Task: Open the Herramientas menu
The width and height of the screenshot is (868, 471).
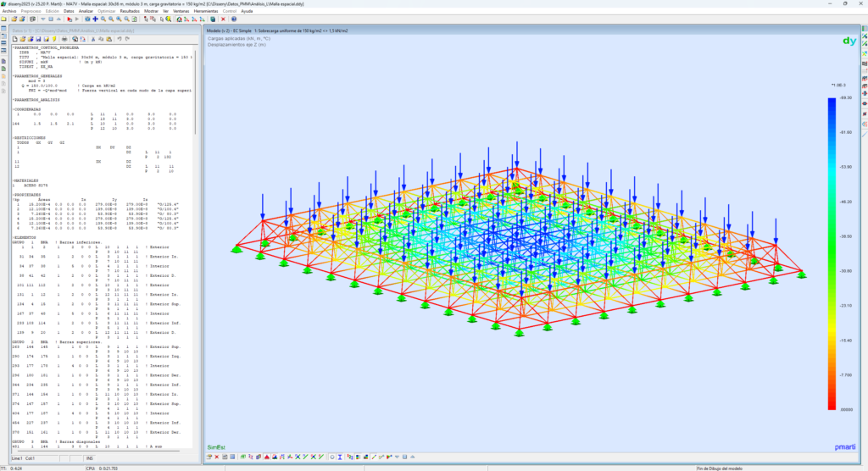Action: (206, 11)
